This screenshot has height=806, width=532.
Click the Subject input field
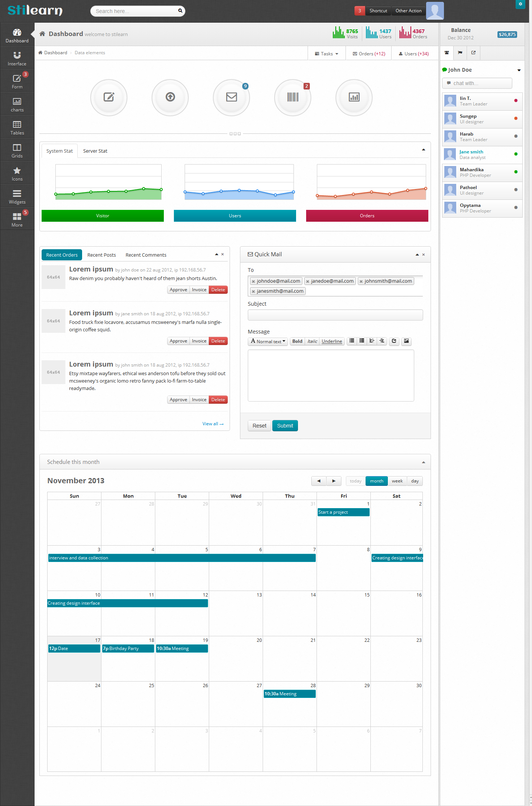[335, 315]
